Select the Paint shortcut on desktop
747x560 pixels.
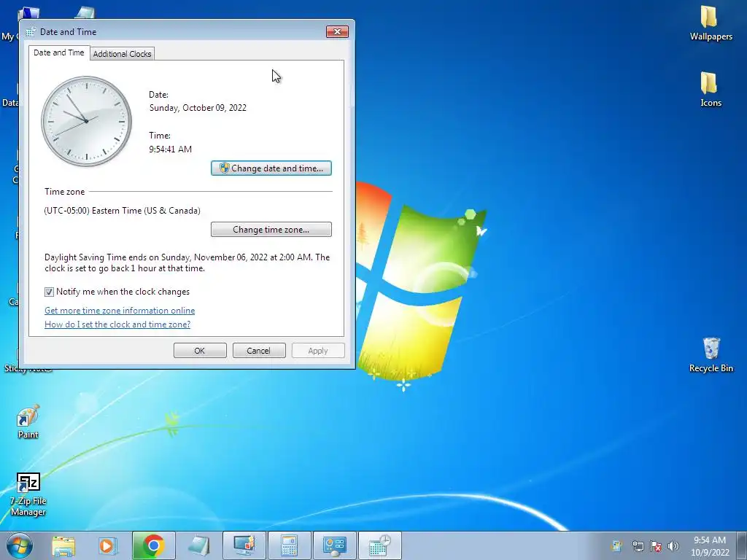[x=28, y=422]
